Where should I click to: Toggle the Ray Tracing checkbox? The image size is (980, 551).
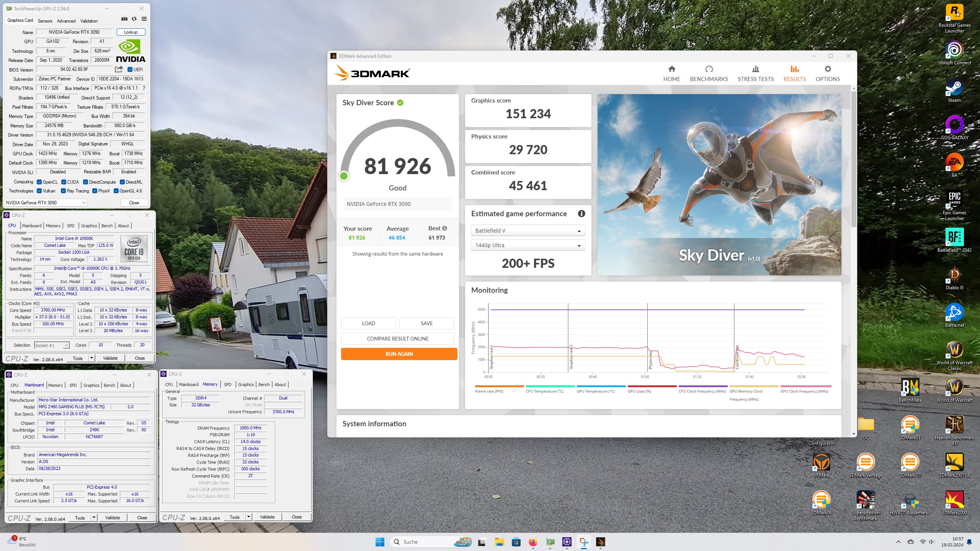coord(63,191)
